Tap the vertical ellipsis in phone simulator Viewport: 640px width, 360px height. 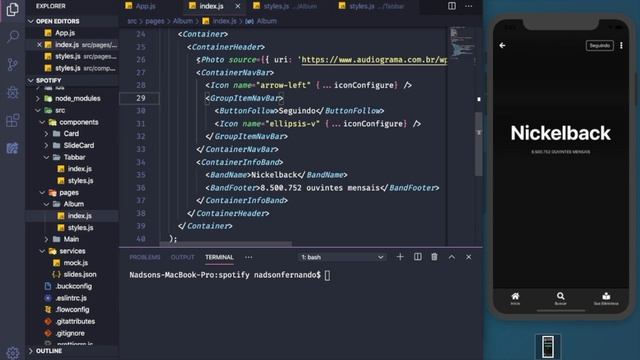click(x=621, y=45)
